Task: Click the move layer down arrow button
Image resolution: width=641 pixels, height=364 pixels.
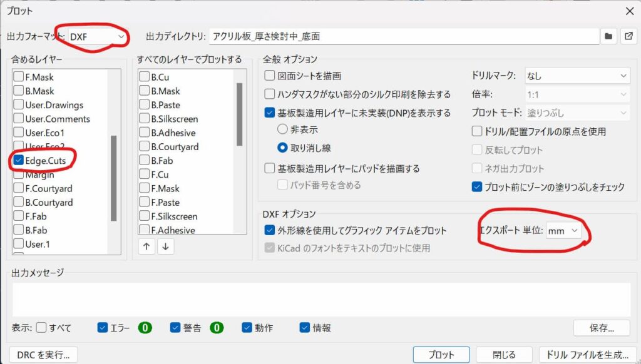Action: (165, 246)
